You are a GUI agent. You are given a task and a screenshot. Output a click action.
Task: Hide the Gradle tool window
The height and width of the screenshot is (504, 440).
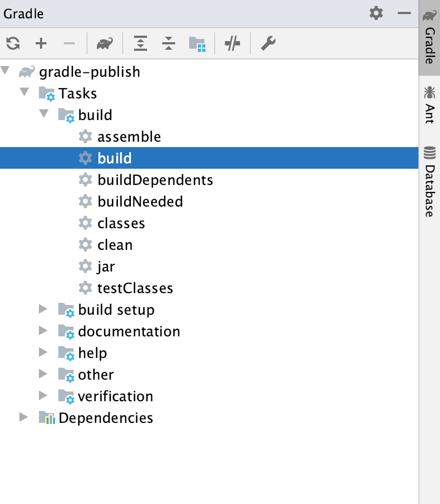[x=404, y=13]
